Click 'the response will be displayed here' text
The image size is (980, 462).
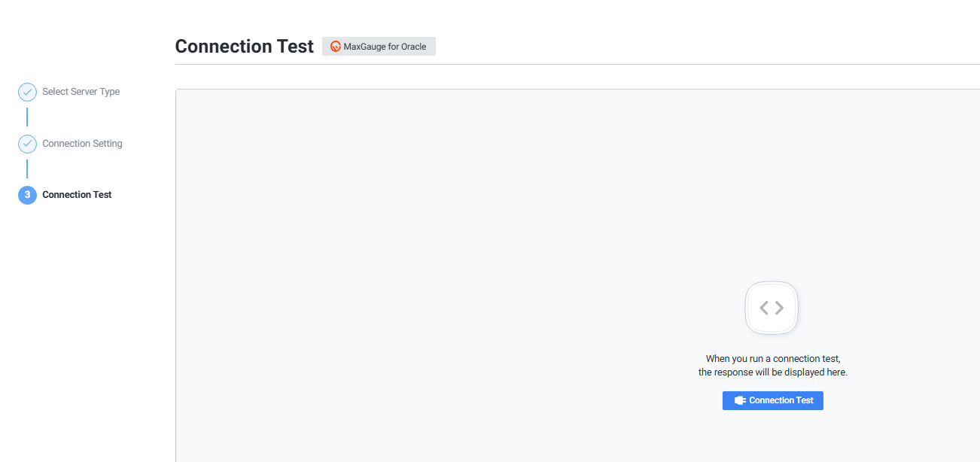click(773, 372)
